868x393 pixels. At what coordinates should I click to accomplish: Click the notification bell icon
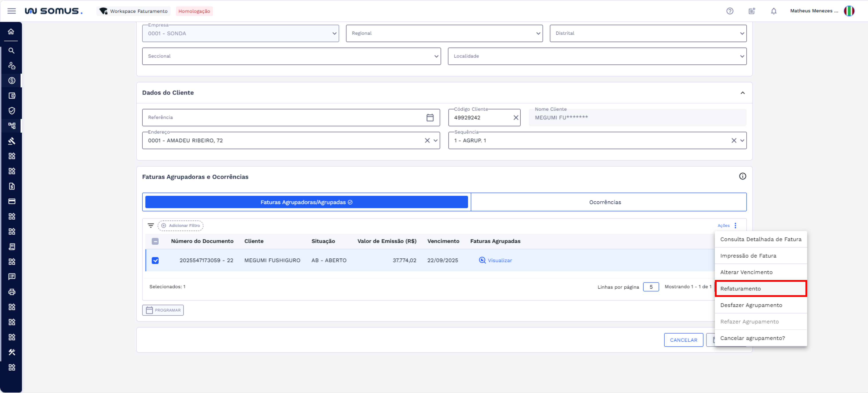click(x=773, y=11)
